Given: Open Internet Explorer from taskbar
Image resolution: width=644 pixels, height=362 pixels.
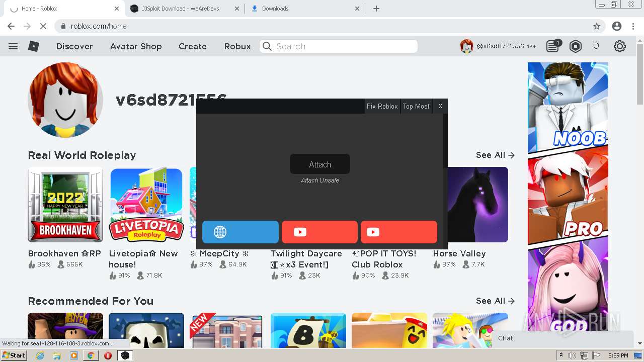Looking at the screenshot, I should pyautogui.click(x=40, y=355).
